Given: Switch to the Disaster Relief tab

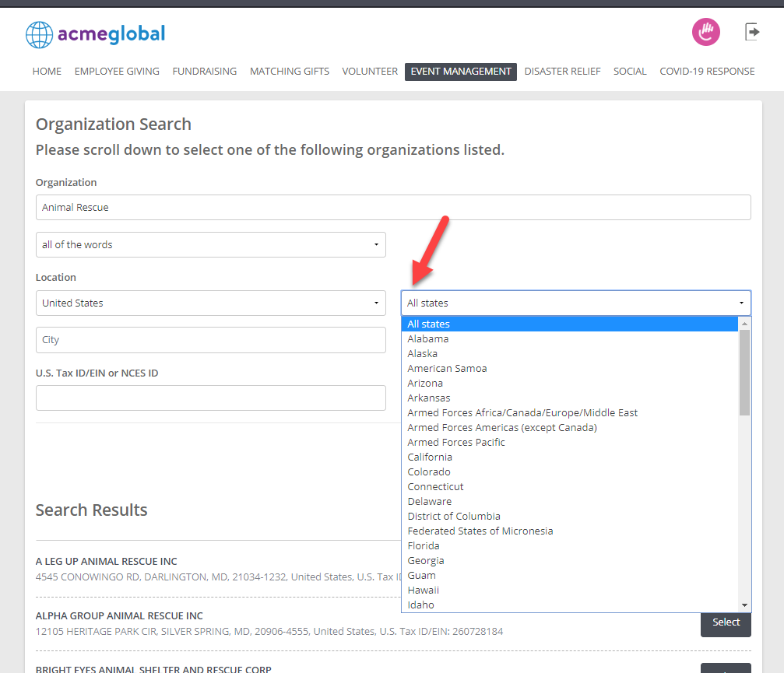Looking at the screenshot, I should pos(562,72).
